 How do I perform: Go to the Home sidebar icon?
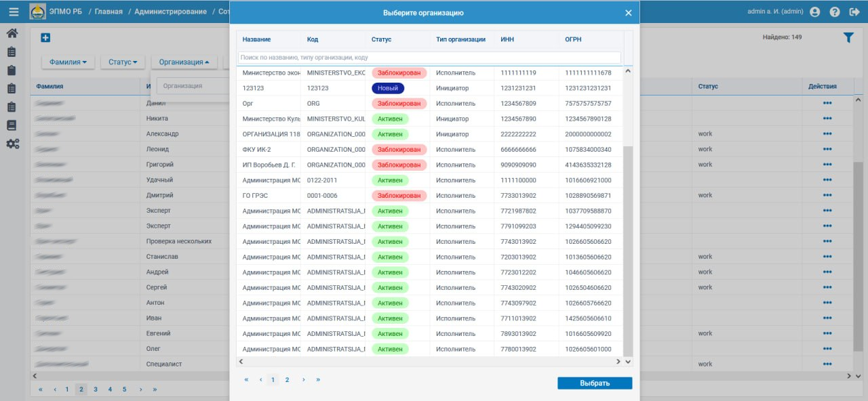coord(12,33)
